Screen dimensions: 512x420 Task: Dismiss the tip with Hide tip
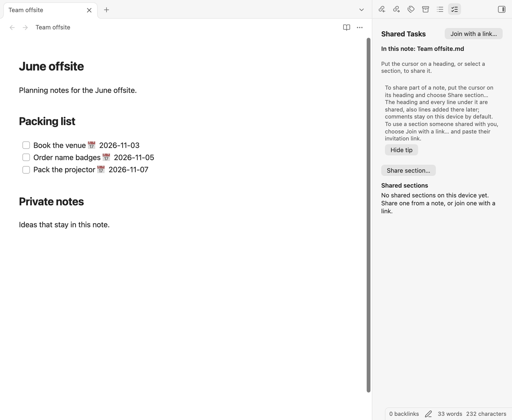tap(401, 150)
